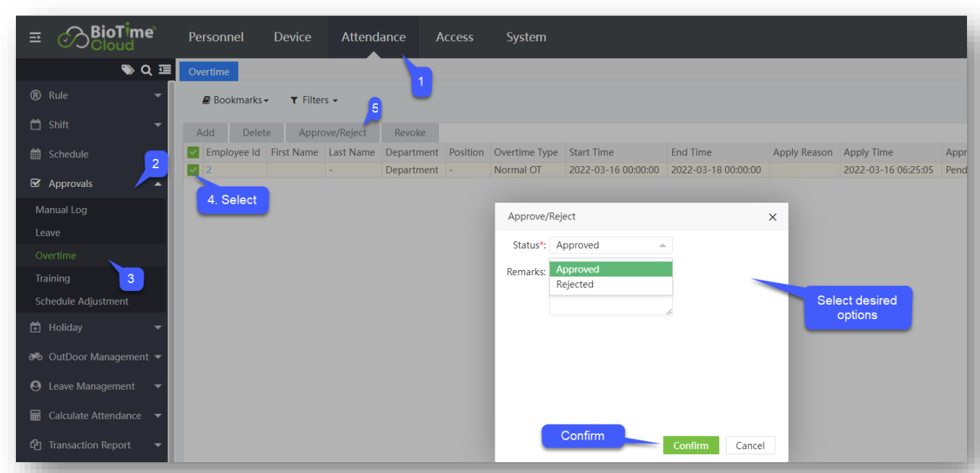Image resolution: width=980 pixels, height=473 pixels.
Task: Click the BioTime Cloud logo
Action: click(x=107, y=38)
